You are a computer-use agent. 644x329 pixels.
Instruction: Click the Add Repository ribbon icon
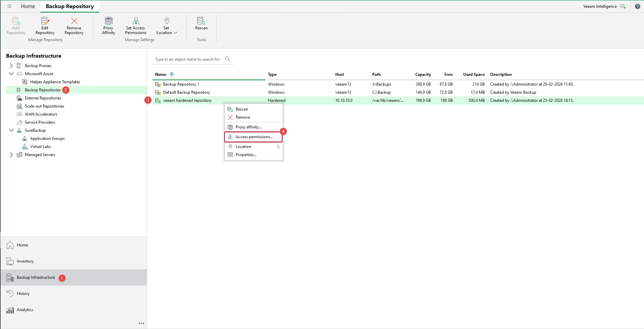tap(16, 21)
